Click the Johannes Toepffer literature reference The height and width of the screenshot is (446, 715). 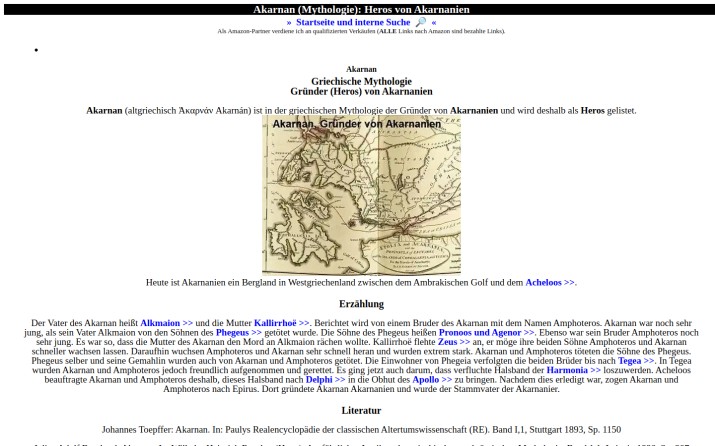click(361, 430)
